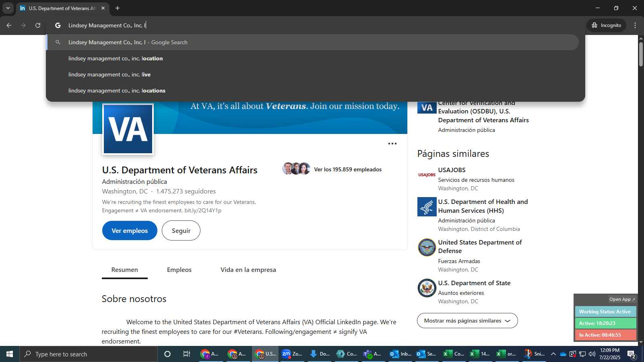Click the OneDrive cloud tray icon

coord(563,354)
